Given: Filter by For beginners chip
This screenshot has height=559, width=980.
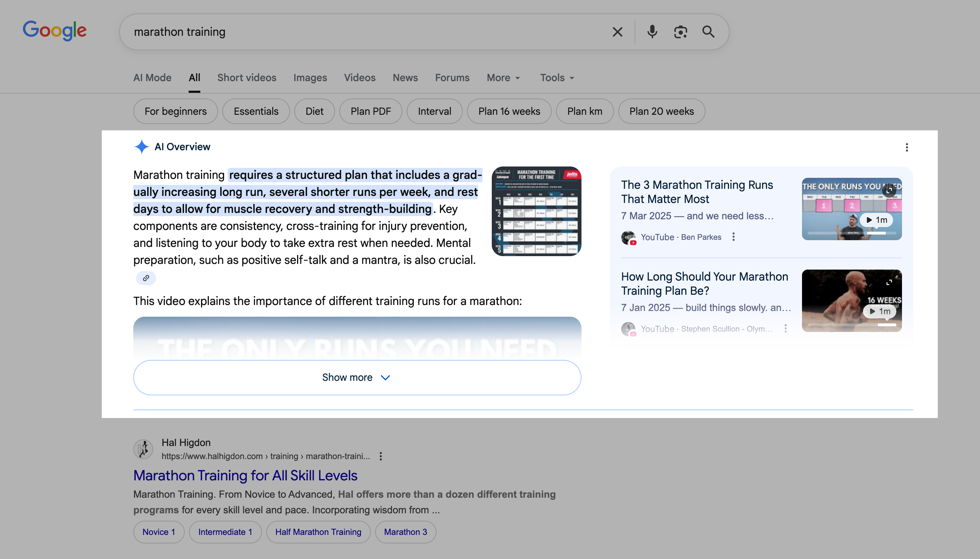Looking at the screenshot, I should click(x=176, y=111).
